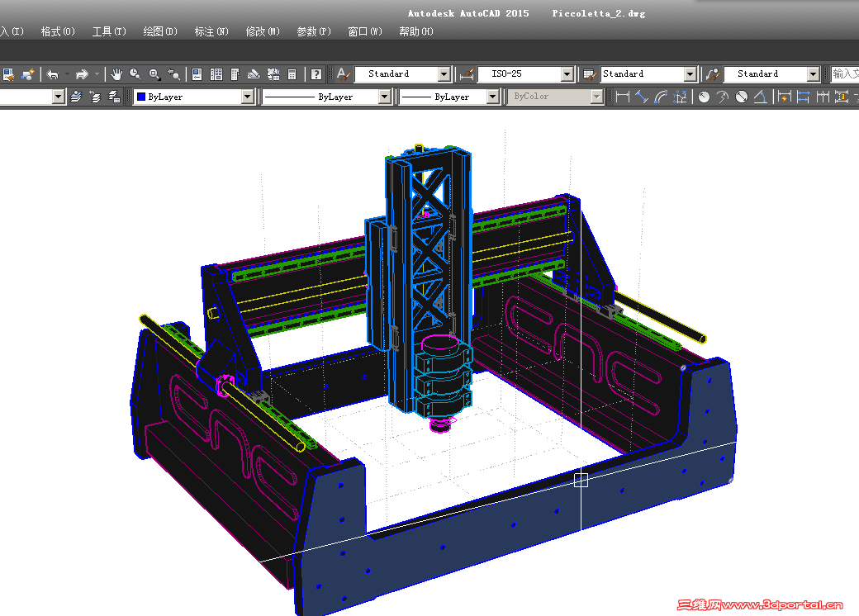859x616 pixels.
Task: Open the ISO-25 dimension style dropdown
Action: tap(567, 73)
